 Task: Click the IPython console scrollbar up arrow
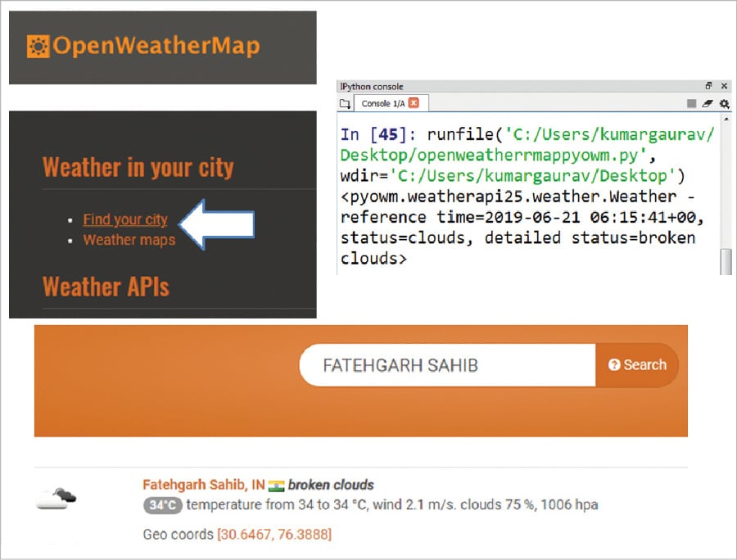[x=726, y=120]
